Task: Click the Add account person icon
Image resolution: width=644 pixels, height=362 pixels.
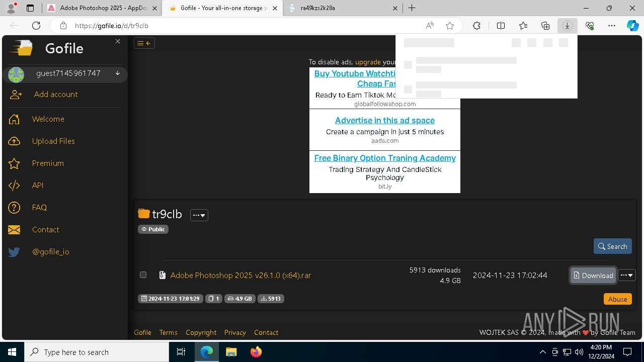Action: (16, 95)
